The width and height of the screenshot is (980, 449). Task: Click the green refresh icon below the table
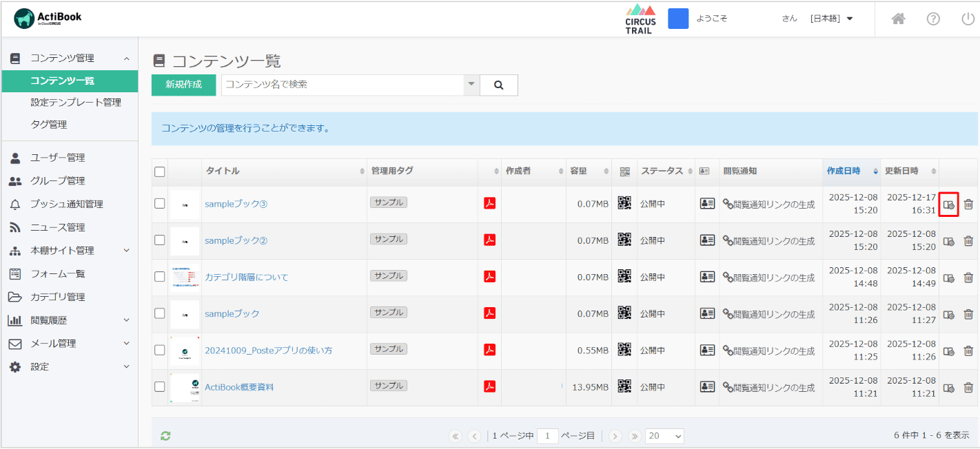(165, 435)
